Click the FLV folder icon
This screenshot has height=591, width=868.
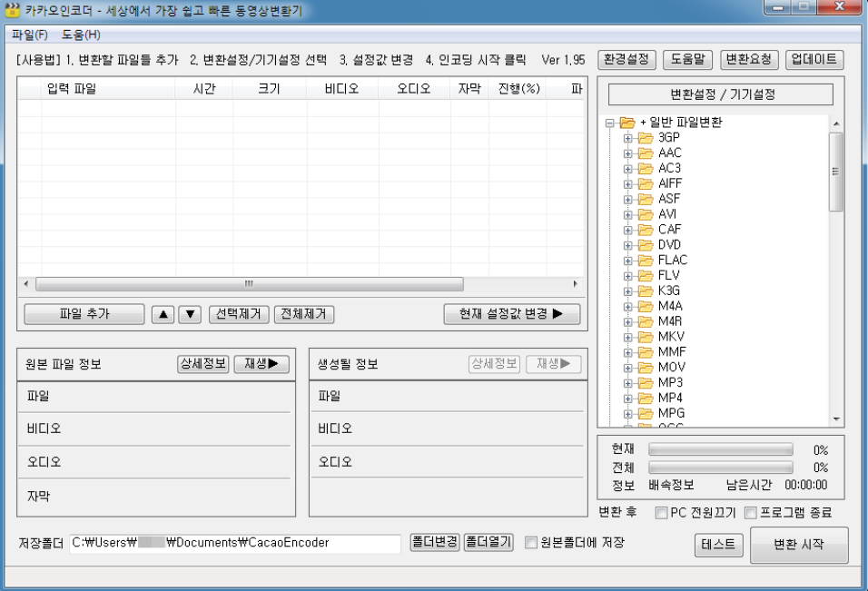click(x=646, y=276)
